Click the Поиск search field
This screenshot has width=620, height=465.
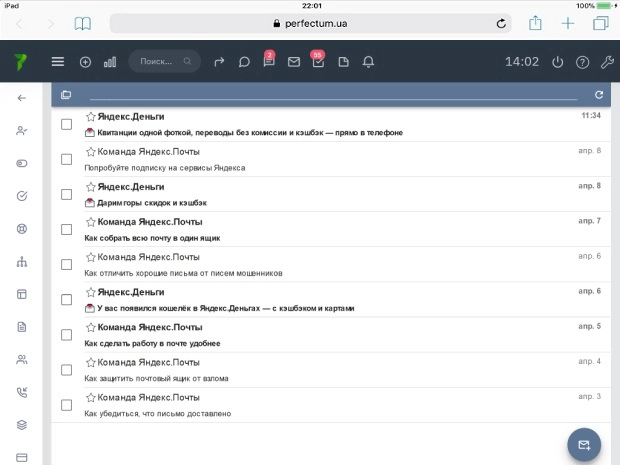pyautogui.click(x=158, y=62)
